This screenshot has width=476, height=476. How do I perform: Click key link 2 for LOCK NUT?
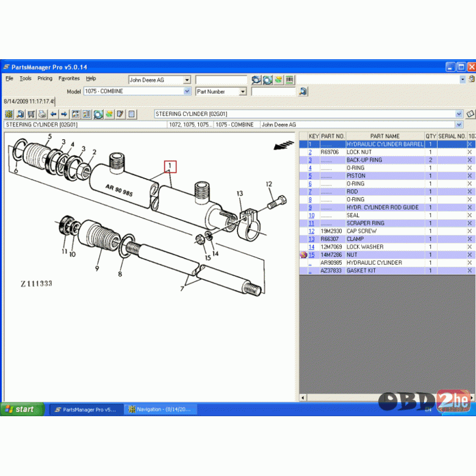click(x=310, y=152)
